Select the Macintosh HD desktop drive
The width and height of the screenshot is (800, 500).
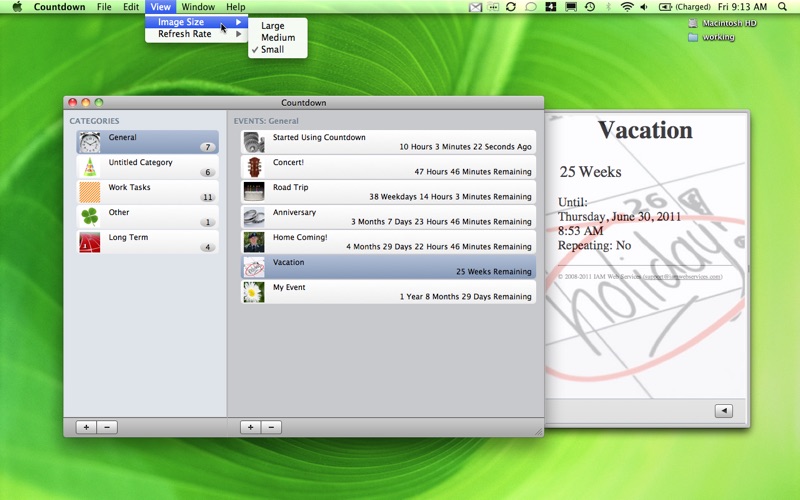(x=722, y=23)
